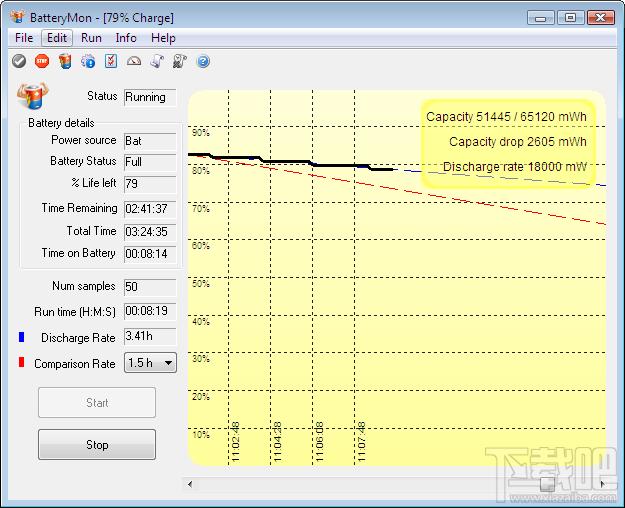Click the Status field showing Running
Image resolution: width=625 pixels, height=508 pixels.
(x=150, y=97)
